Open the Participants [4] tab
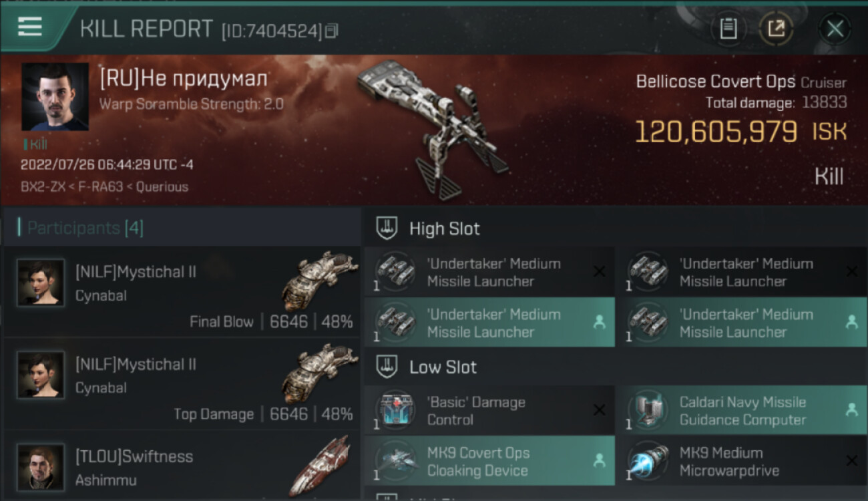868x501 pixels. pos(85,228)
